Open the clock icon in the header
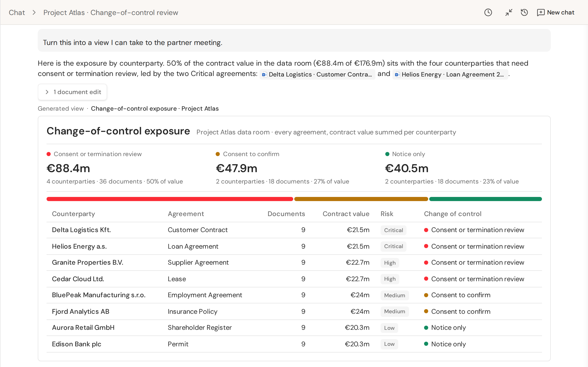This screenshot has height=367, width=588. coord(488,12)
